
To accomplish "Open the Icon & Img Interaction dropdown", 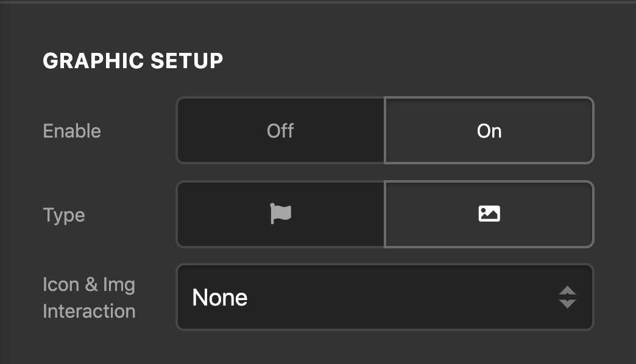I will click(x=385, y=297).
